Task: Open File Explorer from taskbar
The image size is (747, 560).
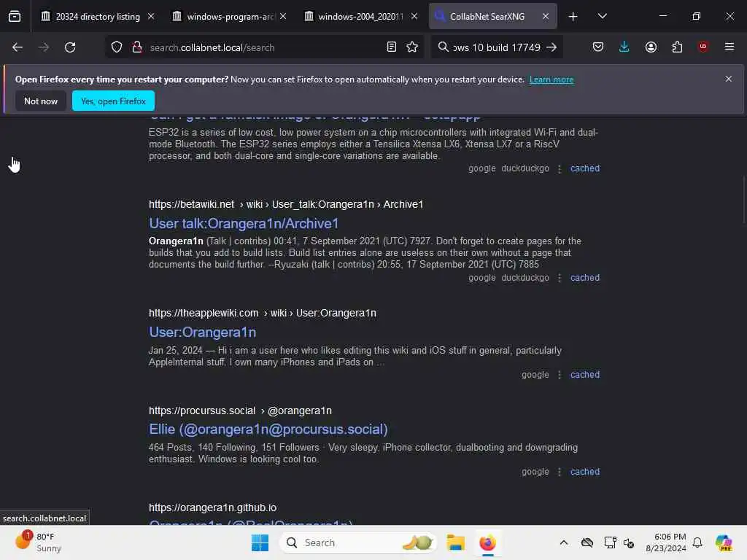Action: [455, 542]
